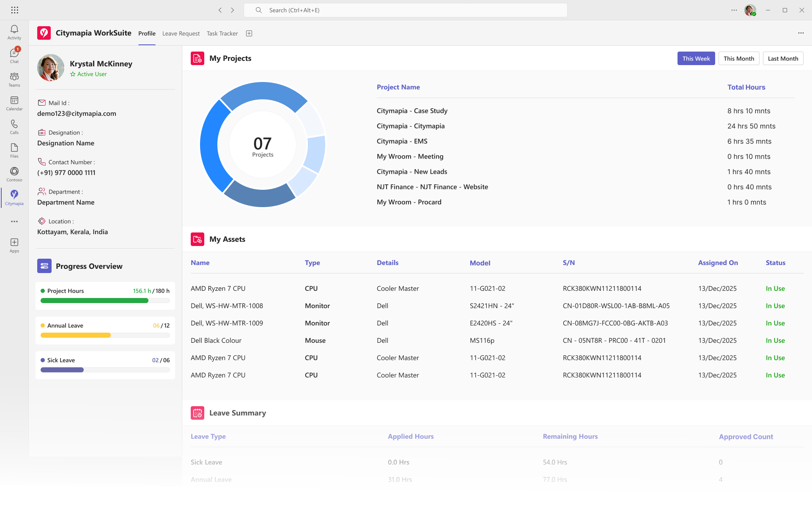Switch to the Task Tracker tab
The width and height of the screenshot is (812, 522).
(222, 33)
